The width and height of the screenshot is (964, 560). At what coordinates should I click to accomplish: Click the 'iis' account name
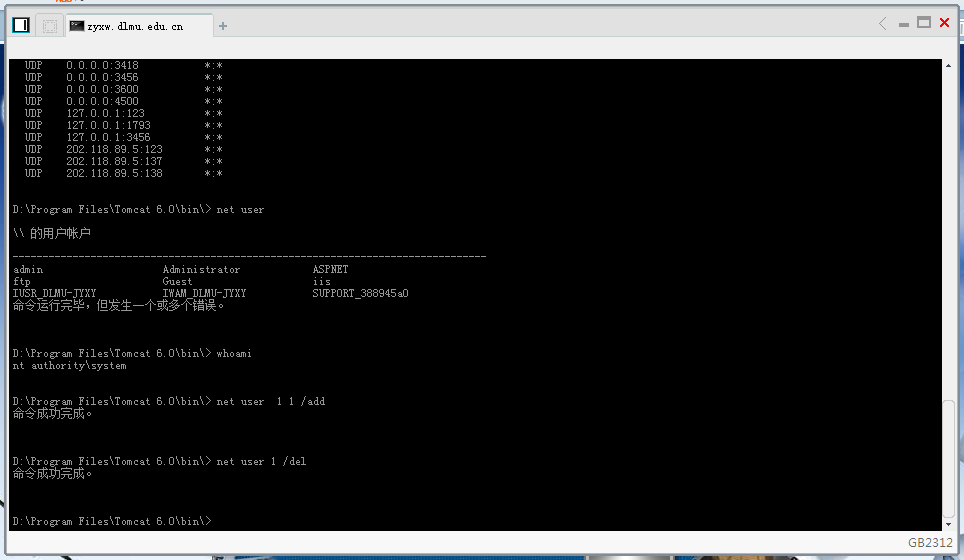(x=322, y=282)
